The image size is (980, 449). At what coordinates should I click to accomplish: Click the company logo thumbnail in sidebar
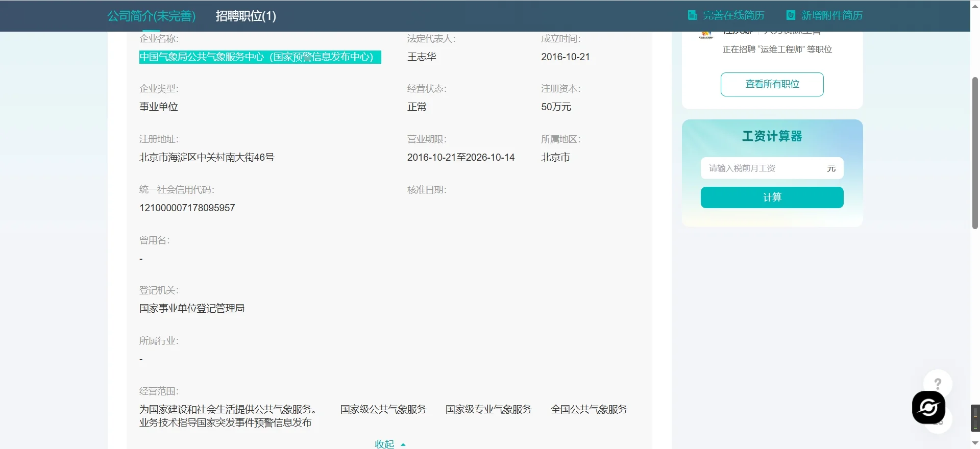706,35
